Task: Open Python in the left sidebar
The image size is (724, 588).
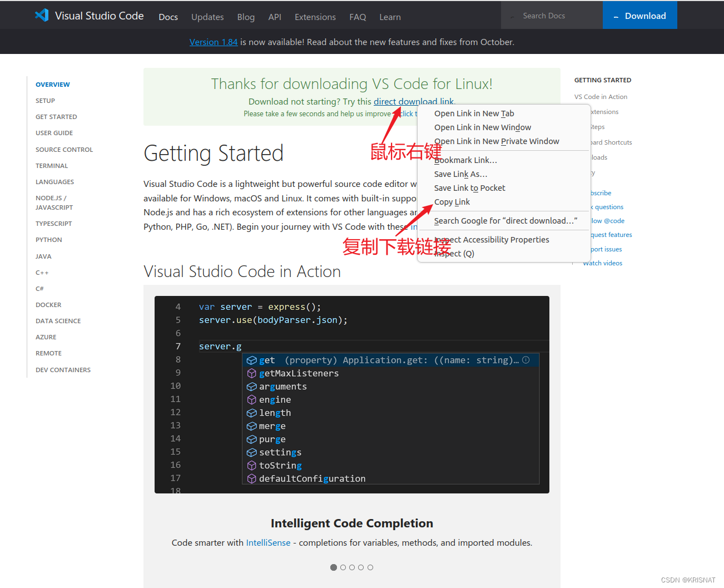Action: click(x=49, y=240)
